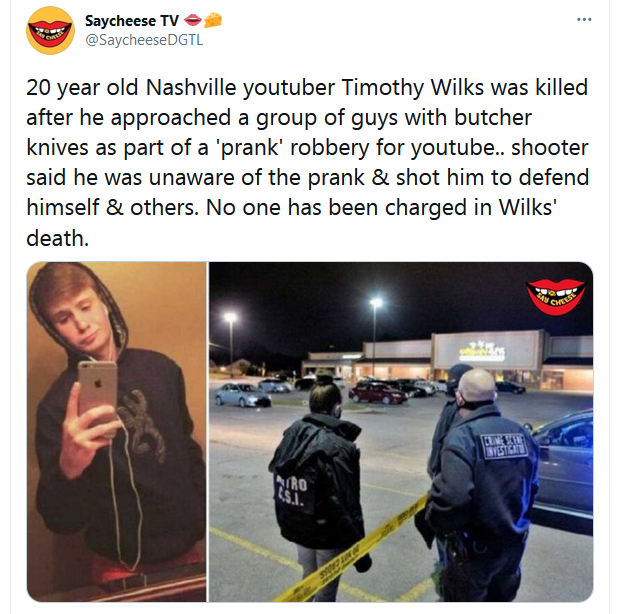This screenshot has width=623, height=614.
Task: Click the red lips emoji beside the name
Action: pos(193,20)
